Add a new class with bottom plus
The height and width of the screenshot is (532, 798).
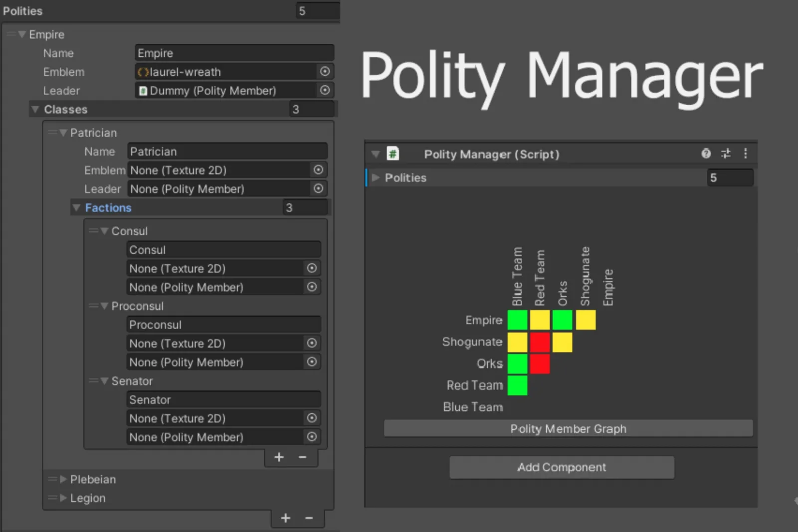285,519
